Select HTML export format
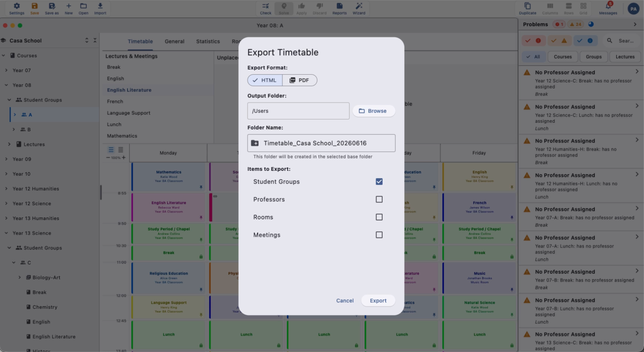 [x=265, y=80]
